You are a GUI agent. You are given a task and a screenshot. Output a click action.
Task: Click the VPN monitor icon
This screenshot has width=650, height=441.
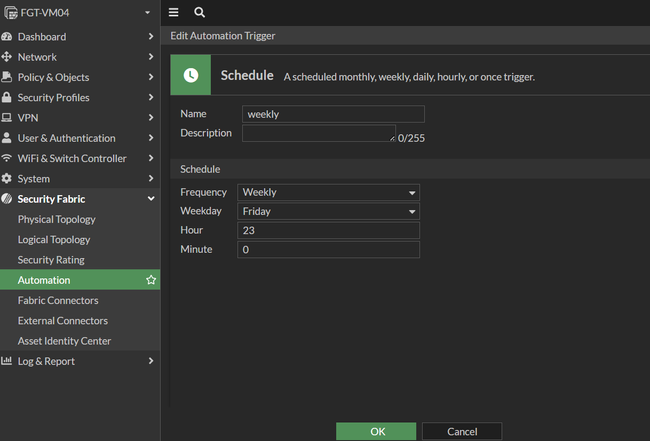(x=7, y=118)
